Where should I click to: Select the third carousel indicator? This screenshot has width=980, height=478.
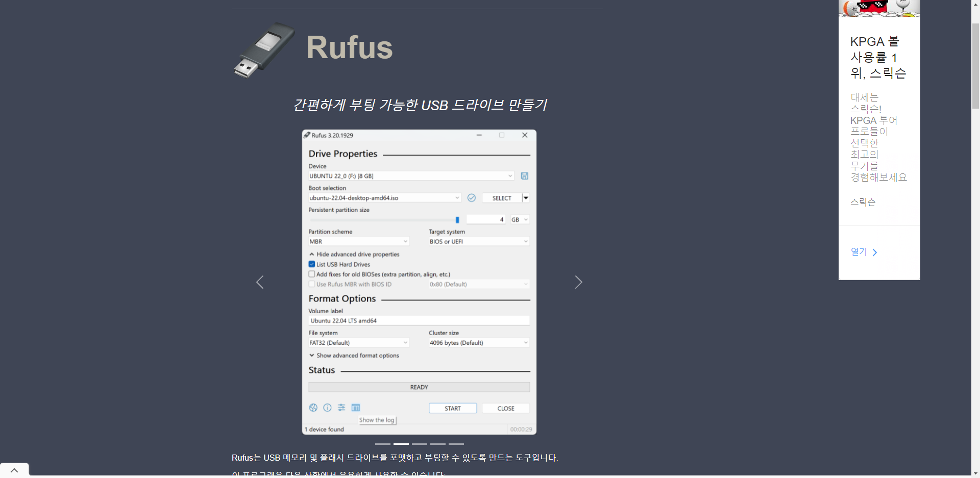[x=420, y=444]
